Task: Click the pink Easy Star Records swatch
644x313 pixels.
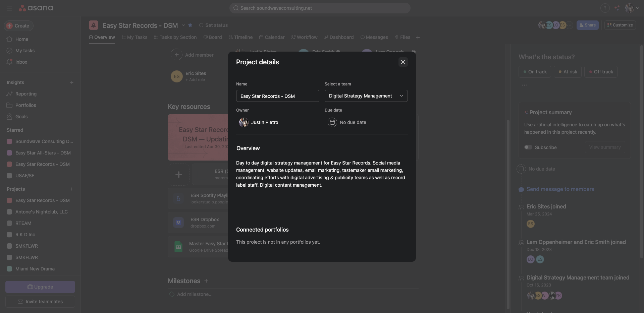Action: pos(9,164)
